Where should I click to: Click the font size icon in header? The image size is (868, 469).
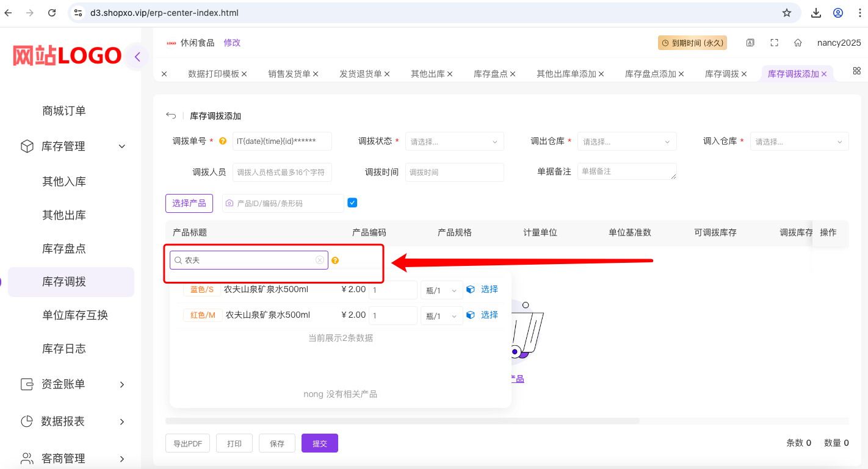(750, 43)
